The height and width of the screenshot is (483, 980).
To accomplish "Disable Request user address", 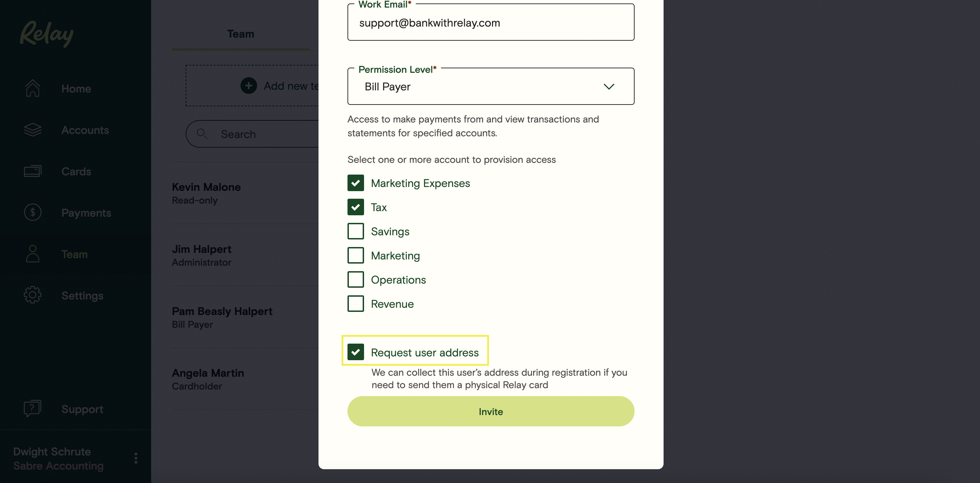I will coord(355,352).
